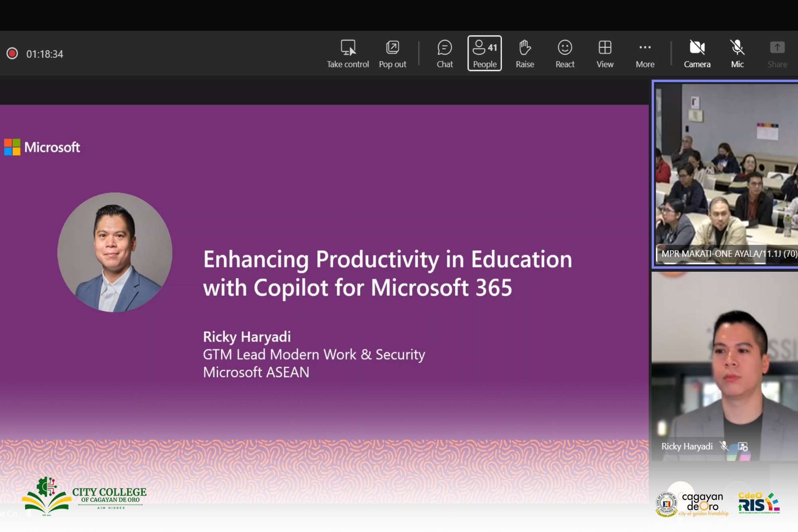Image resolution: width=798 pixels, height=532 pixels.
Task: Pop out the shared content
Action: pyautogui.click(x=392, y=53)
